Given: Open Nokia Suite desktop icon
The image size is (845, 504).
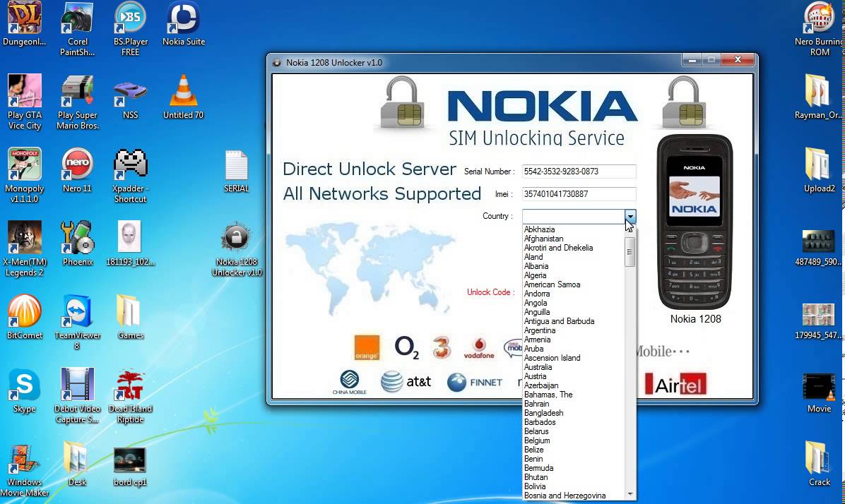Looking at the screenshot, I should [183, 24].
